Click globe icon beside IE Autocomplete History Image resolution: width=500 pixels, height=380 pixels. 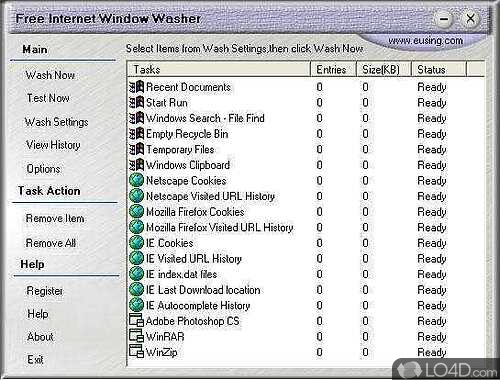(x=136, y=305)
